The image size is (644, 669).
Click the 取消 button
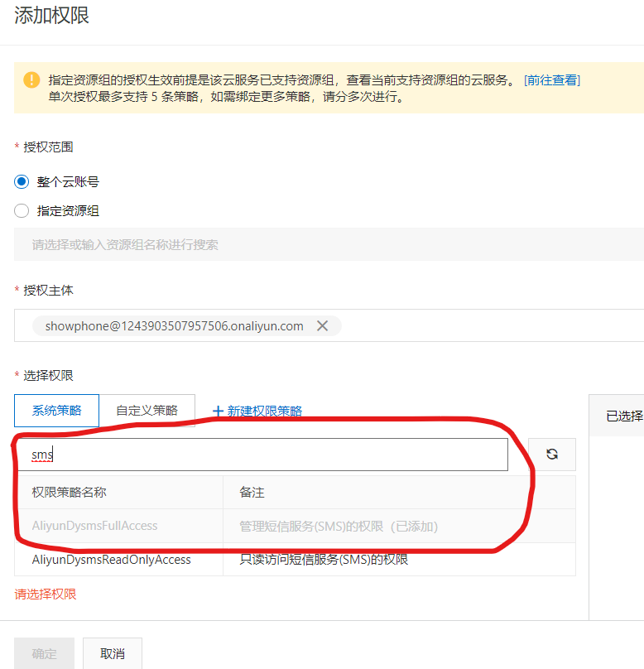113,653
